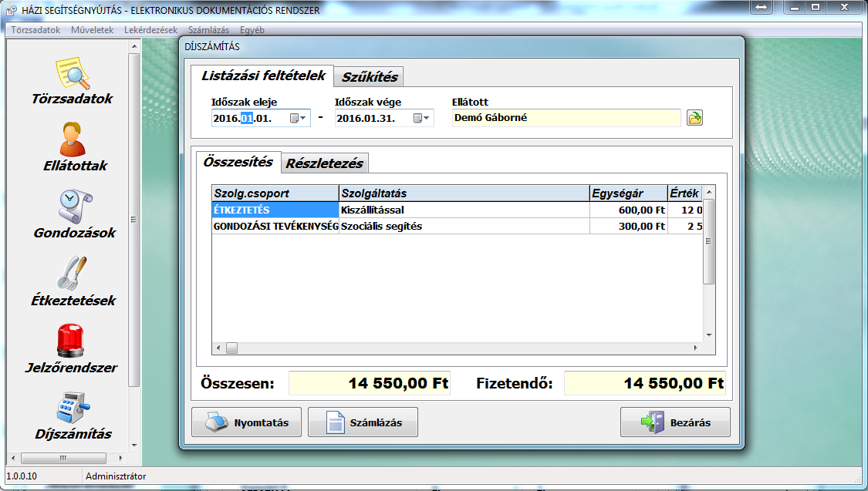Select the Gondozások clock icon
Screen dimensions: 868x491
pos(74,207)
